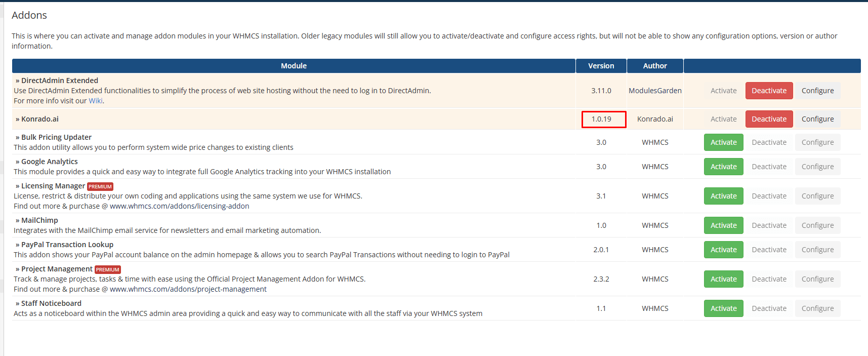Click the Module column header
Screen dimensions: 868x356
[294, 66]
